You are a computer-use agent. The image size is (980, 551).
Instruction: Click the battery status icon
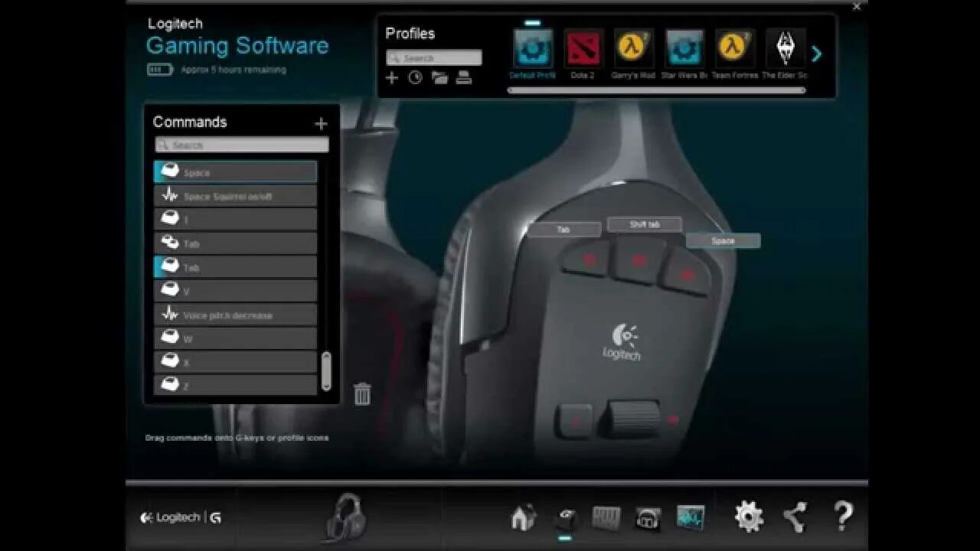160,70
